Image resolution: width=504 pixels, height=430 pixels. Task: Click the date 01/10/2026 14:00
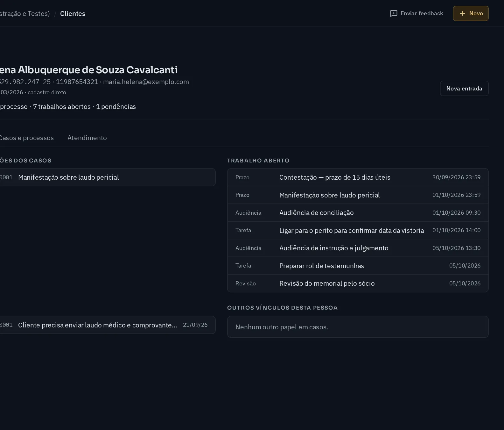[456, 230]
